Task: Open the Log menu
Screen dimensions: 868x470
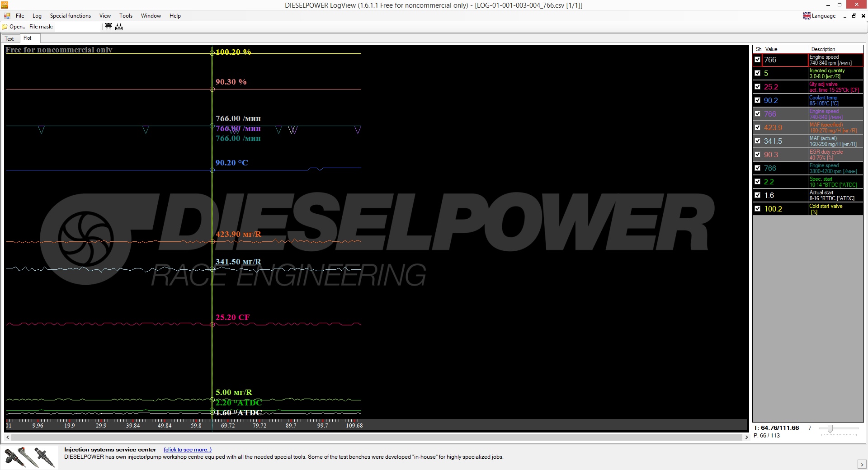Action: pyautogui.click(x=37, y=16)
